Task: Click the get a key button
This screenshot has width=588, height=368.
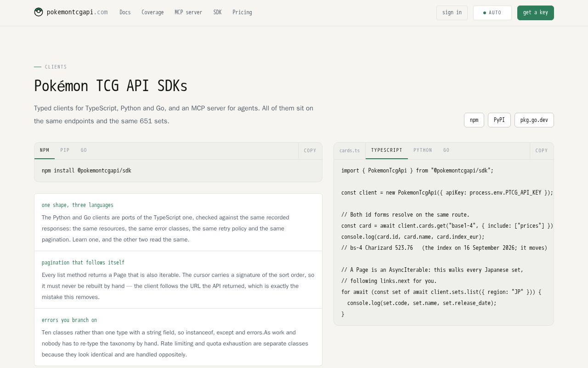Action: point(536,13)
